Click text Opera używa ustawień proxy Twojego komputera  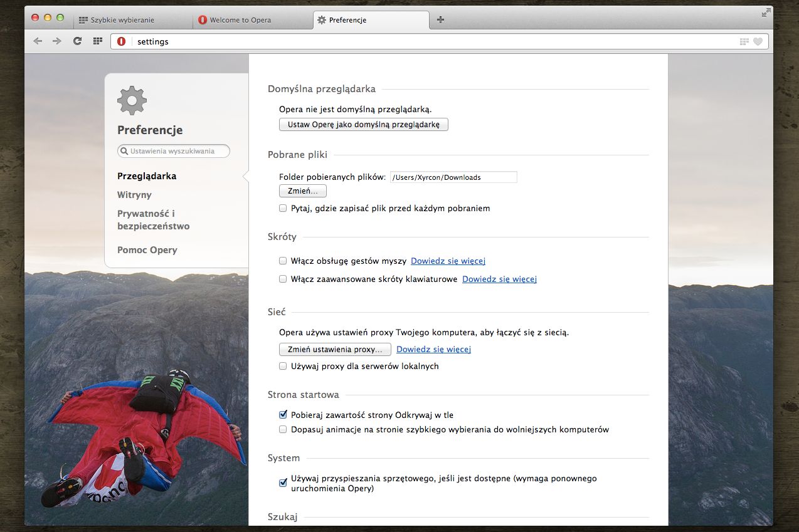click(x=424, y=332)
